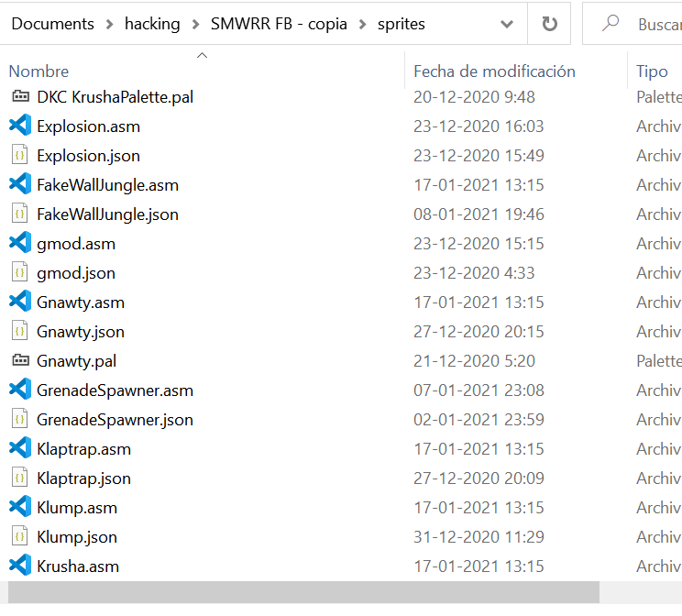The width and height of the screenshot is (682, 616).
Task: Click the horizontal scrollbar thumb
Action: (x=303, y=592)
